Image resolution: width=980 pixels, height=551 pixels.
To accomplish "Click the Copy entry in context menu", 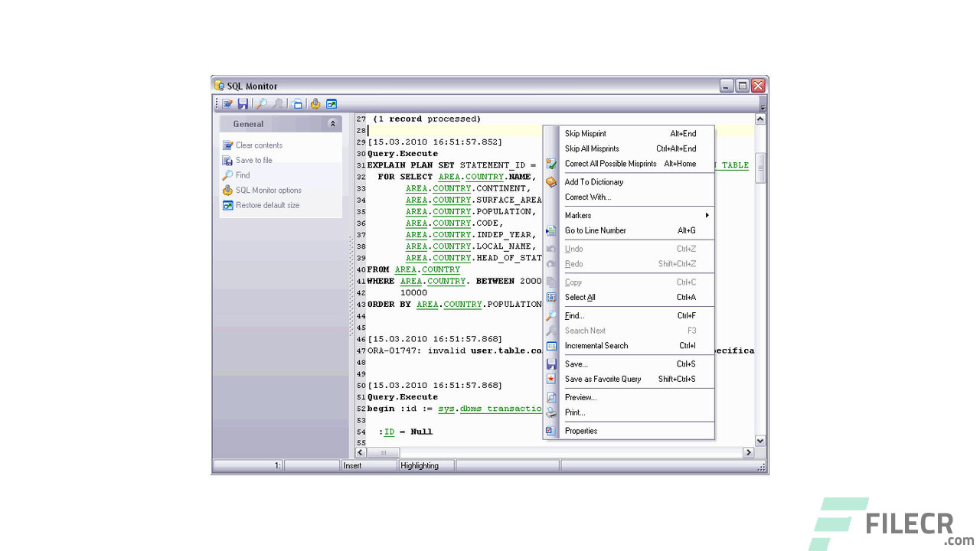I will (x=629, y=282).
